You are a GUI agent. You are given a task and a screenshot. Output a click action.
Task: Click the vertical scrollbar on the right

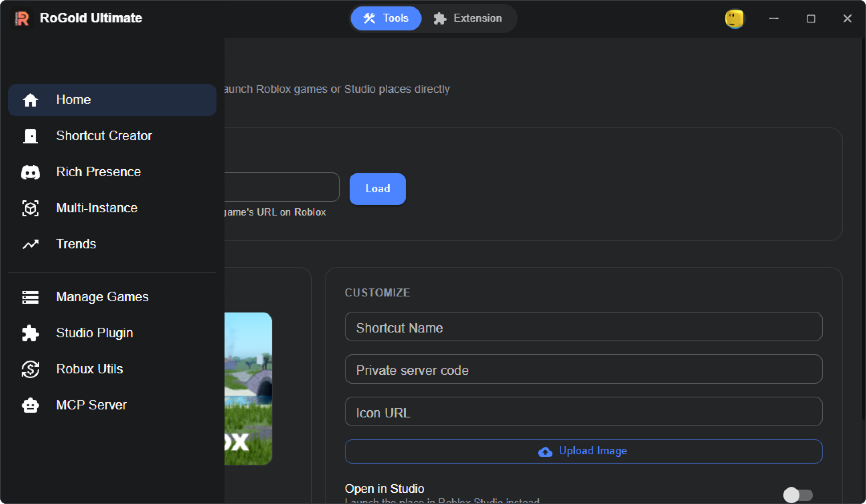(x=864, y=228)
